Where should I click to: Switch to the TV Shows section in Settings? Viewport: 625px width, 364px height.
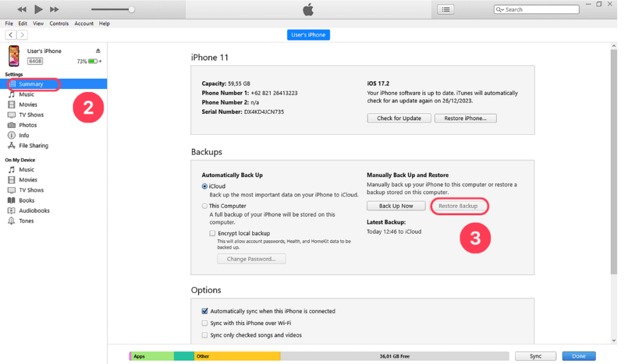click(x=31, y=114)
